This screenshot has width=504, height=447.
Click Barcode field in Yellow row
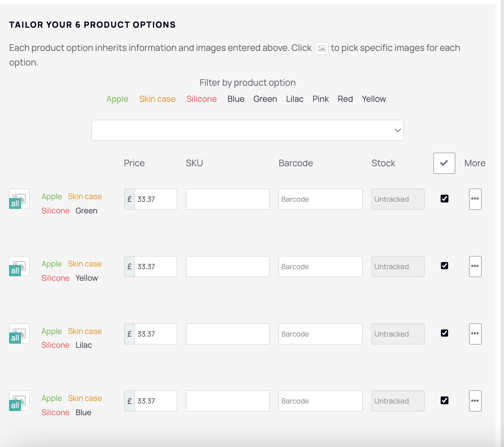320,266
